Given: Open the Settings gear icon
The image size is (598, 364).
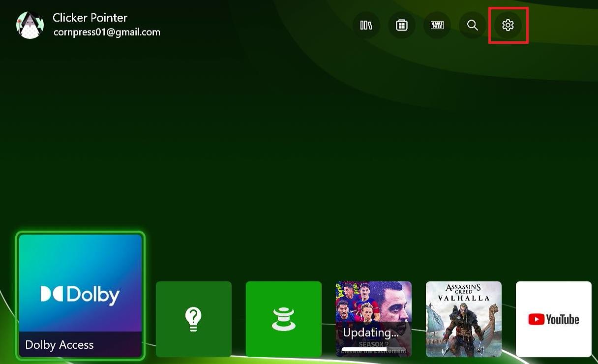Looking at the screenshot, I should coord(508,25).
